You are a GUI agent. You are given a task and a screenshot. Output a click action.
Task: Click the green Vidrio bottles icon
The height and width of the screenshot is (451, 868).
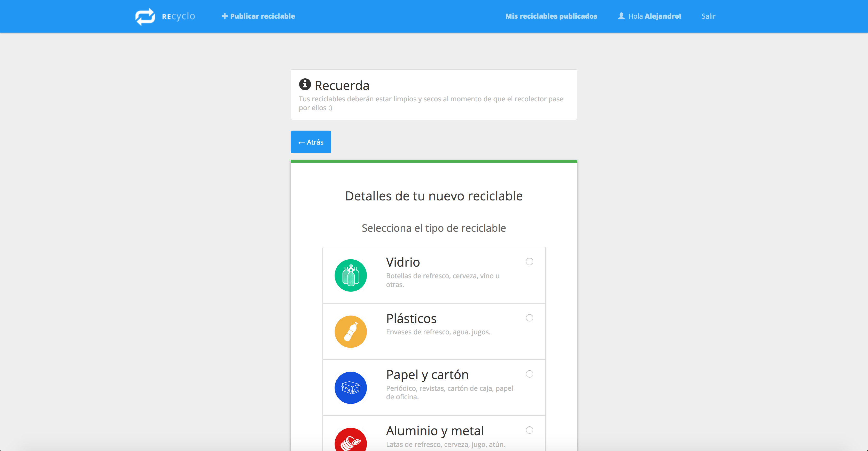(x=351, y=275)
